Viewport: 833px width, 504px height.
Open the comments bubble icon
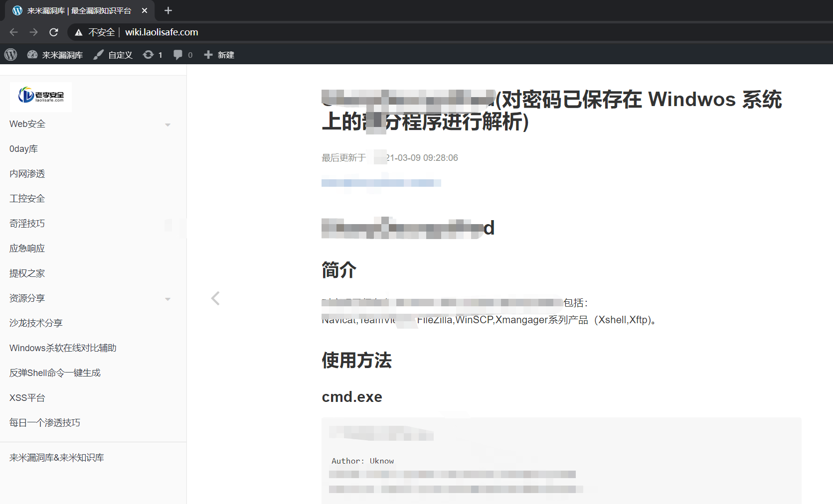(178, 55)
